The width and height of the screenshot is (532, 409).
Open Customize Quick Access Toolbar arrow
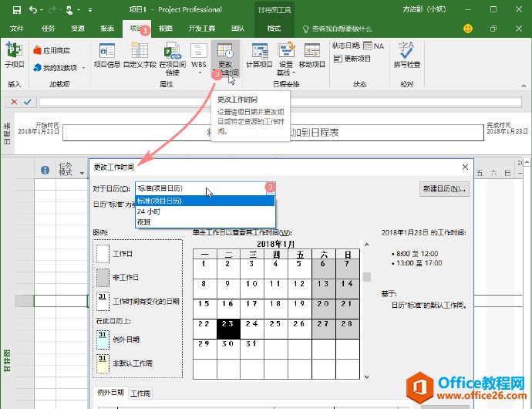[x=90, y=10]
